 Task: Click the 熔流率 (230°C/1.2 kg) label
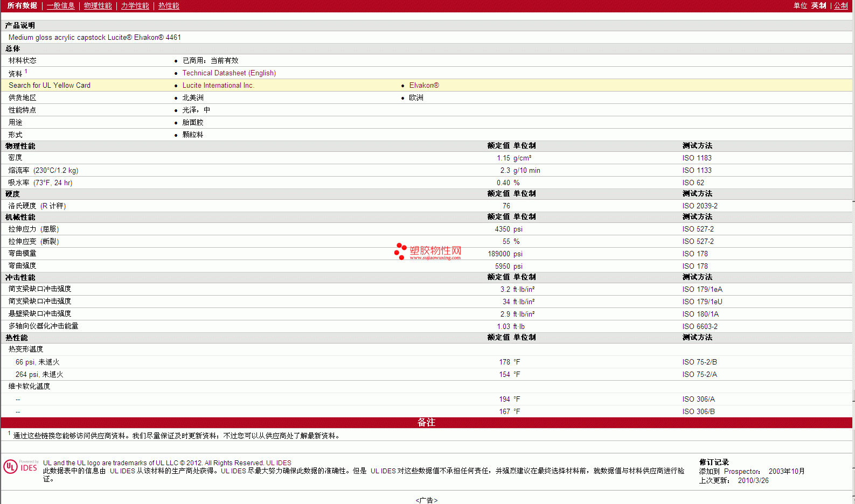[x=43, y=171]
